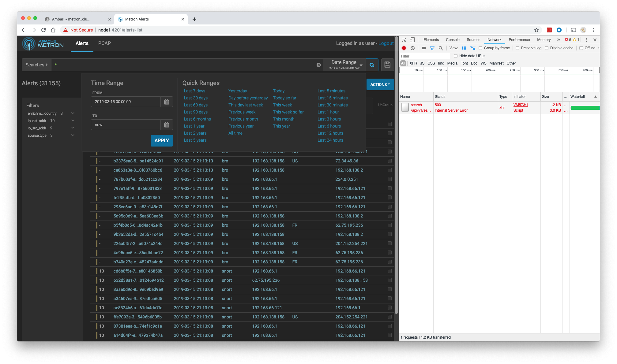Open the ACTIONS dropdown
617x364 pixels.
(x=380, y=85)
